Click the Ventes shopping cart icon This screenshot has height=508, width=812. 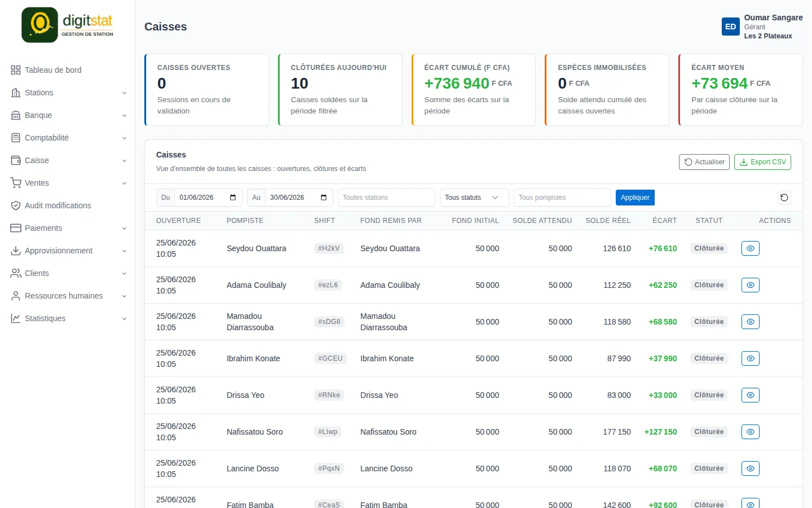pos(16,183)
